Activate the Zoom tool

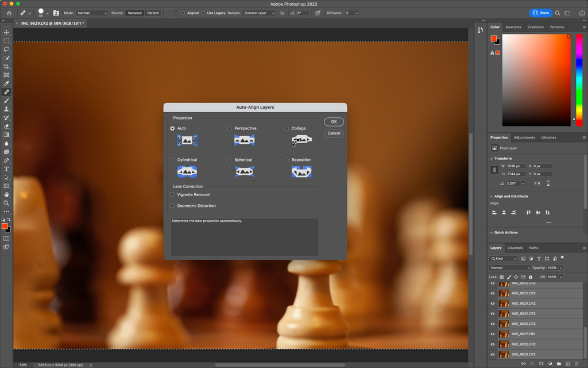(7, 203)
